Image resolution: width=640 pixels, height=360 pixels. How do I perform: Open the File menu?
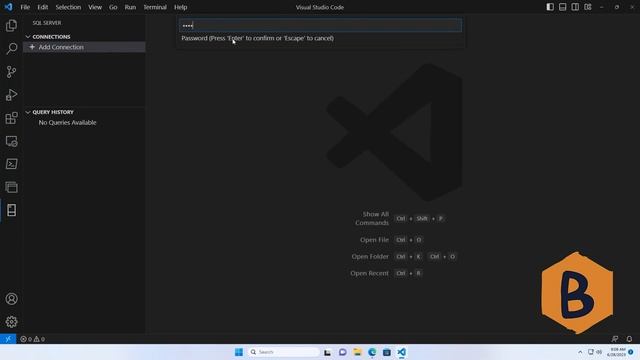tap(25, 7)
